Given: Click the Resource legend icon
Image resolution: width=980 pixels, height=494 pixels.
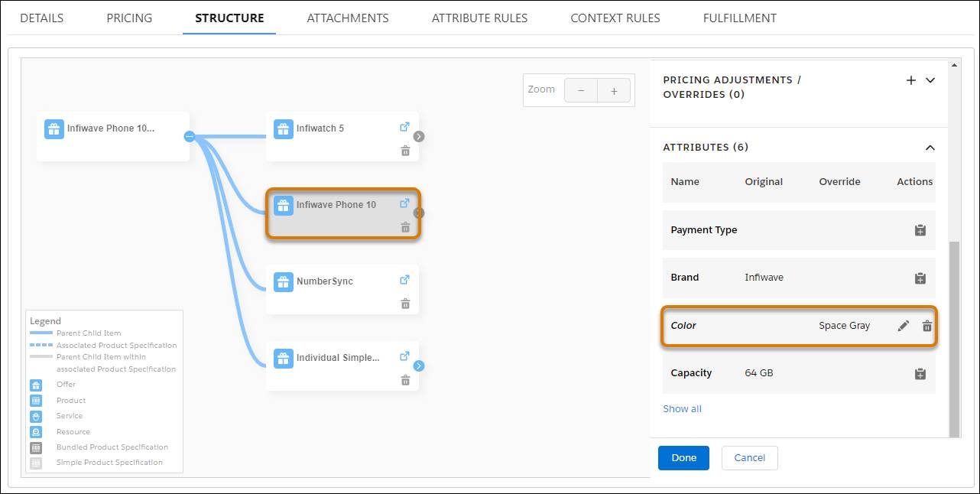Looking at the screenshot, I should (36, 432).
